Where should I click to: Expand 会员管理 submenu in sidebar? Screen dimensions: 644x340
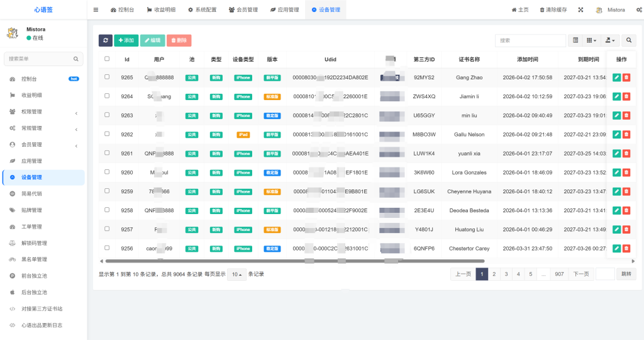click(x=43, y=145)
